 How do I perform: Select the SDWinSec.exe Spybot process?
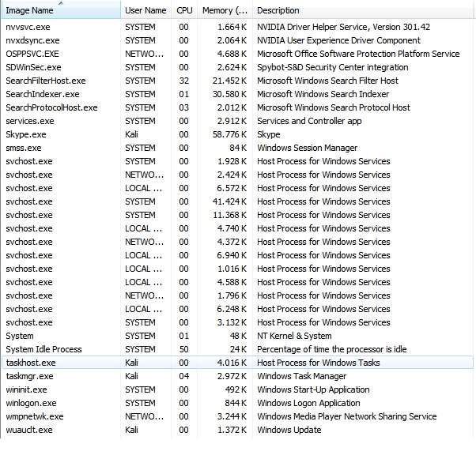(33, 67)
